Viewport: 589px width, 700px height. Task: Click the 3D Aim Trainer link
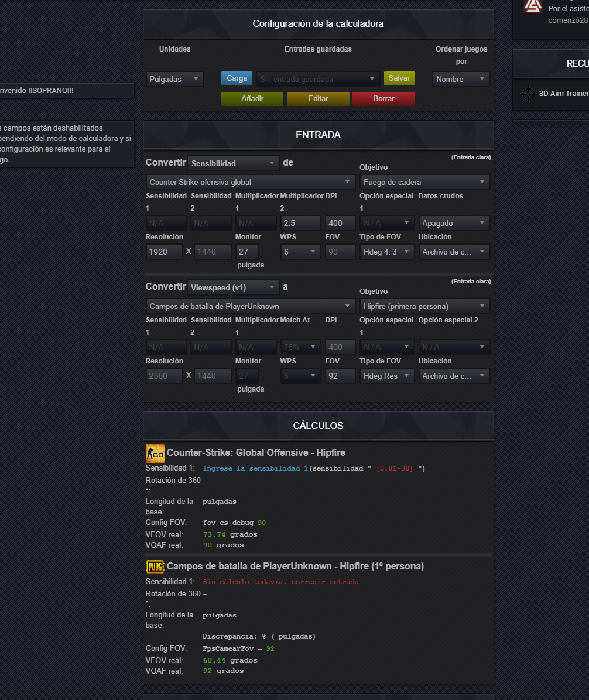564,93
